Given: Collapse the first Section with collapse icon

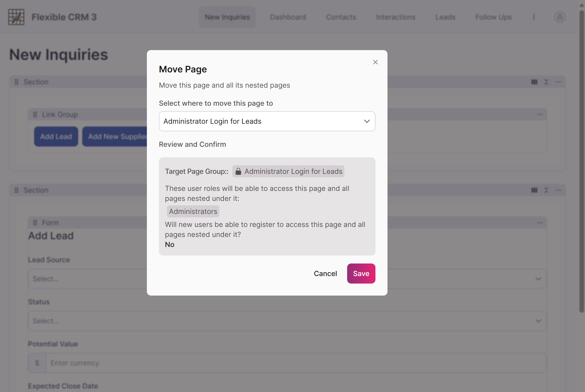Looking at the screenshot, I should (x=546, y=82).
